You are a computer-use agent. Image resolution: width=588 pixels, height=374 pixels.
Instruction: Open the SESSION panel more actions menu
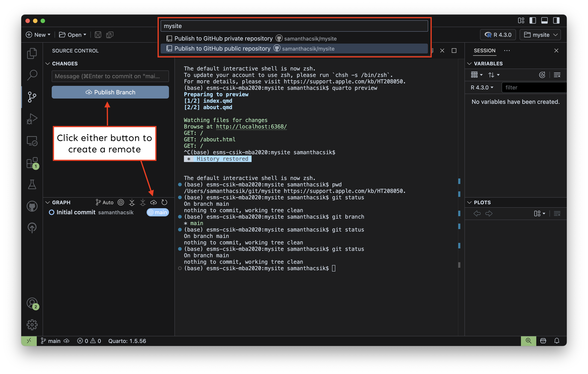[507, 51]
